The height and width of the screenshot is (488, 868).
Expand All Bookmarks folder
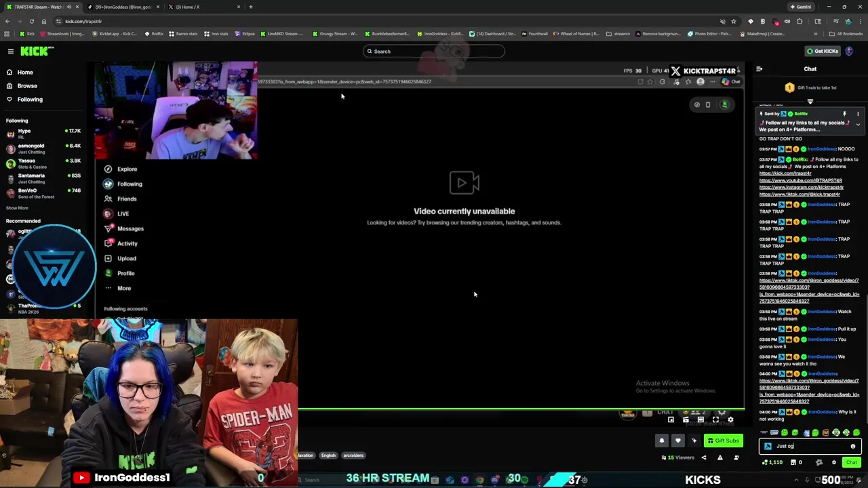846,33
